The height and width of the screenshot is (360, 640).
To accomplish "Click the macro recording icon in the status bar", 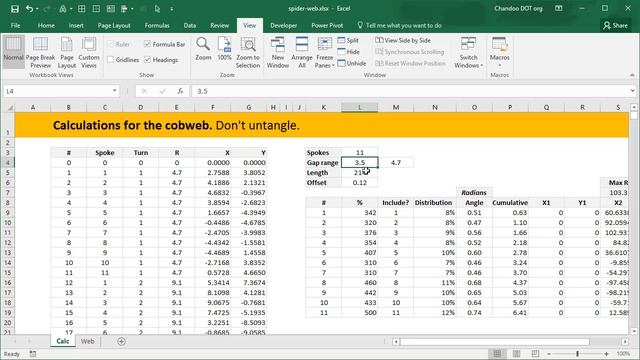I will tap(33, 354).
